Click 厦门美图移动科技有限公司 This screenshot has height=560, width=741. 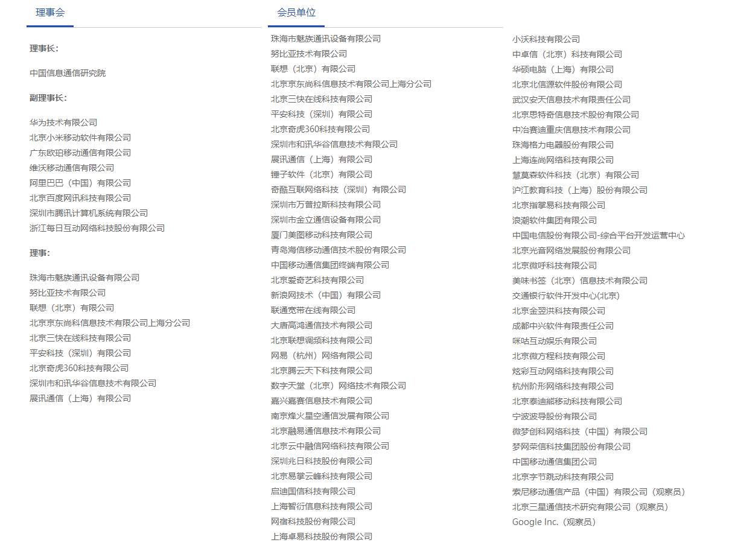(x=322, y=235)
